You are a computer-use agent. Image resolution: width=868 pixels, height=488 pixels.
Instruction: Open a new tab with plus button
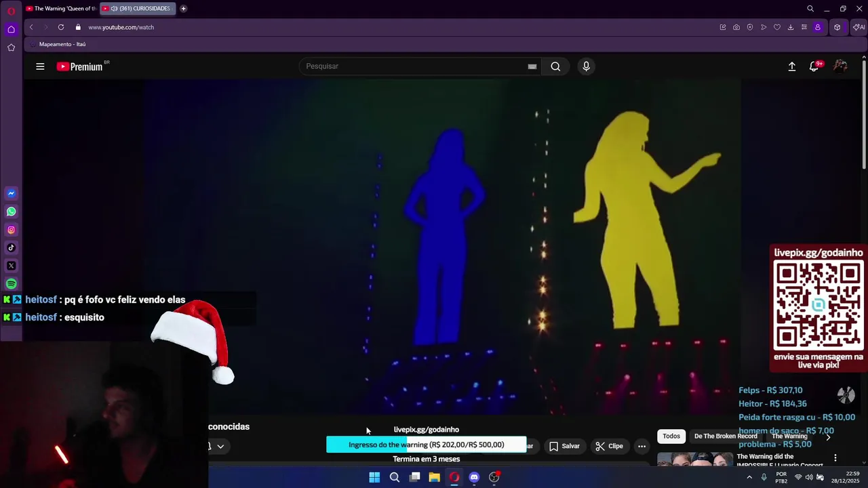(183, 9)
